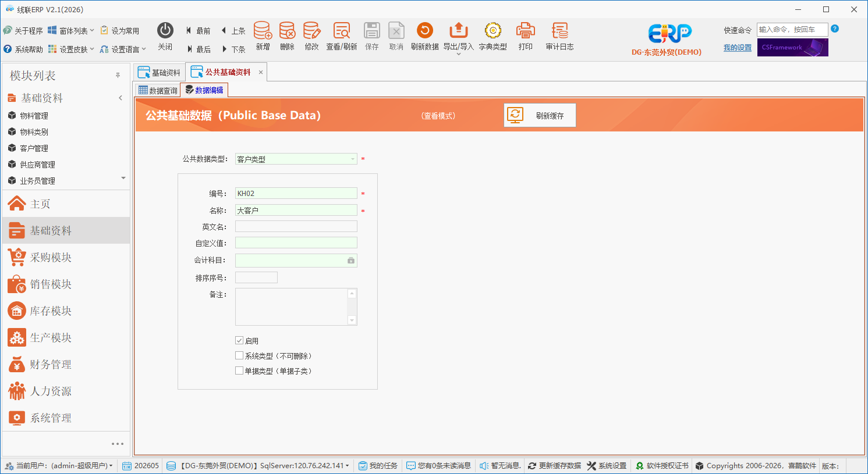Open the 导出/导入 toolbar menu
Viewport: 868px width, 474px height.
point(459,37)
